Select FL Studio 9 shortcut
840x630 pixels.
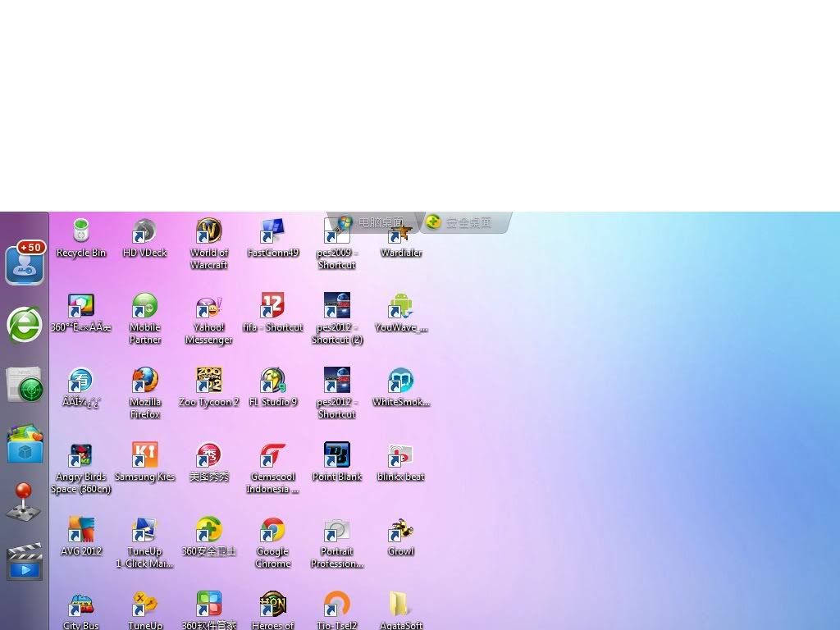point(272,381)
